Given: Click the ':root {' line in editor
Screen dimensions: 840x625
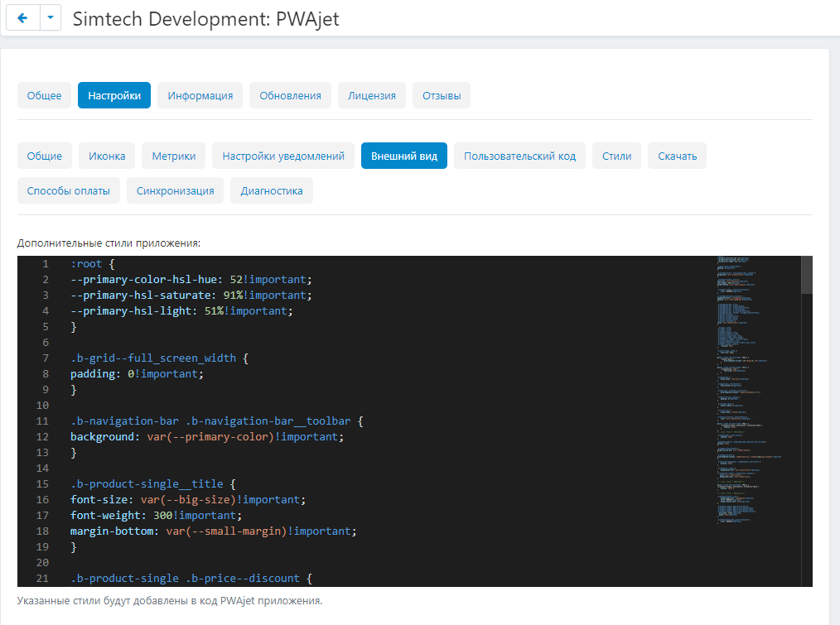Looking at the screenshot, I should pos(93,263).
